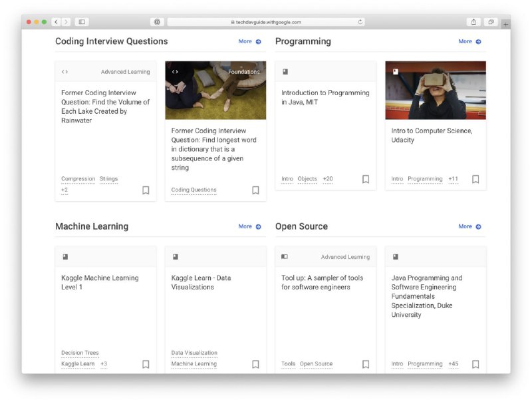This screenshot has height=402, width=532.
Task: Click the bookmark icon on Kaggle Learn - Data Visualizations
Action: [255, 364]
